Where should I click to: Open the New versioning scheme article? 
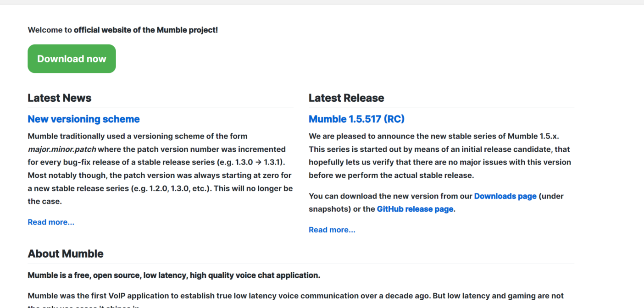coord(83,119)
